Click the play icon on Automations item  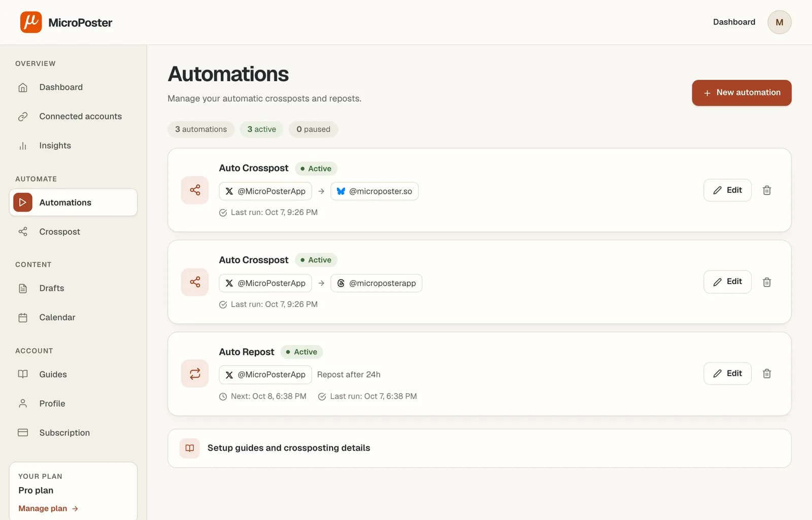click(x=23, y=202)
